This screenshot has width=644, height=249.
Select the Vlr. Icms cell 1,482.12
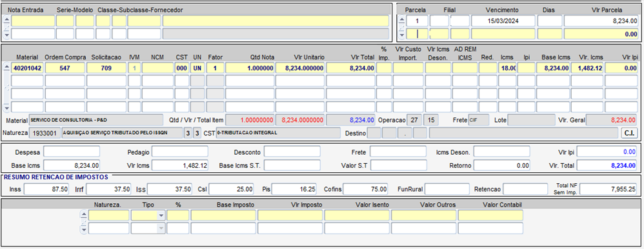pyautogui.click(x=587, y=68)
